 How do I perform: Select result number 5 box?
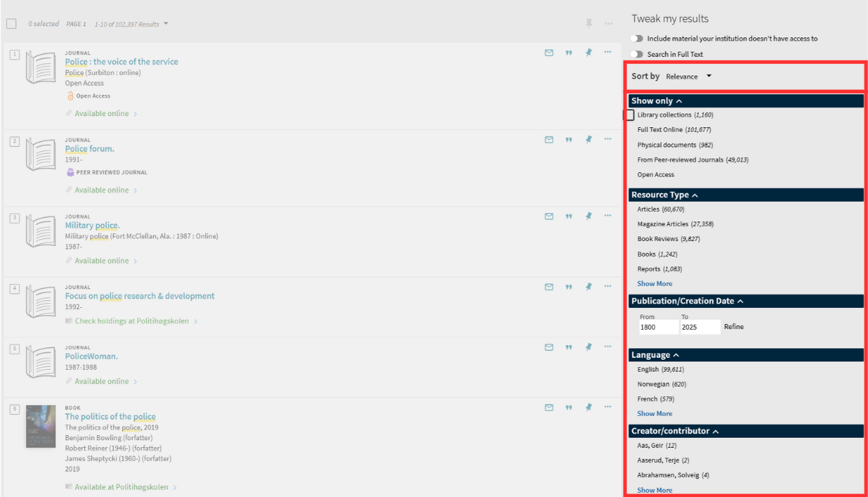tap(15, 349)
